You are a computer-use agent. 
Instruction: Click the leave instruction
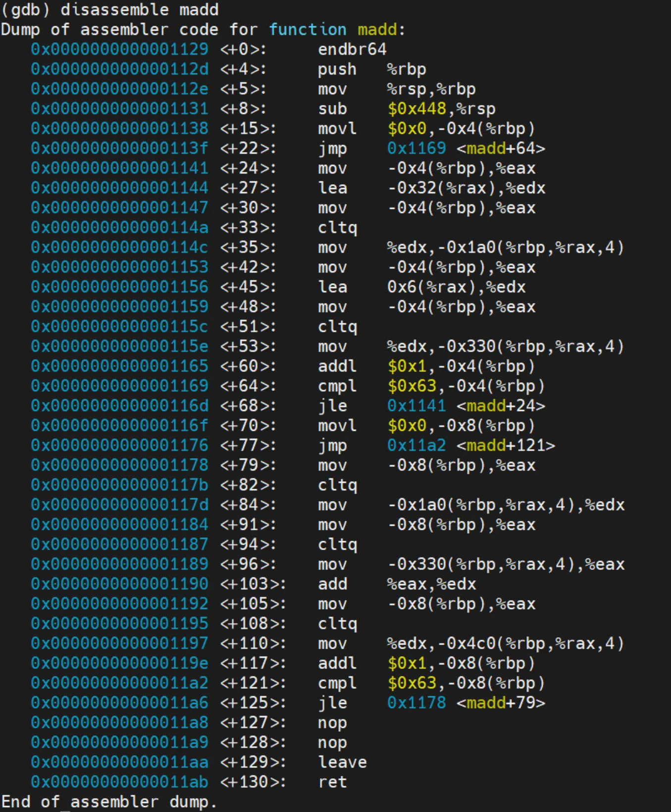click(x=342, y=762)
